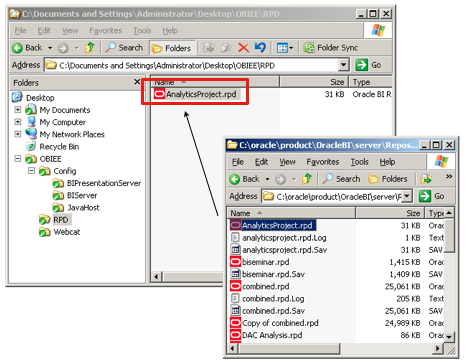The image size is (467, 364).
Task: Open the Address bar dropdown in RPD window
Action: tap(344, 65)
